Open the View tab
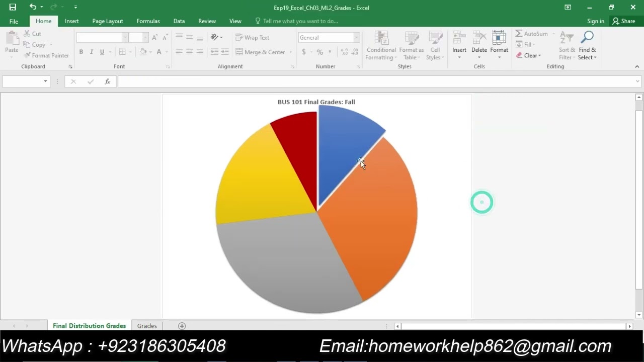This screenshot has width=644, height=362. pyautogui.click(x=235, y=21)
